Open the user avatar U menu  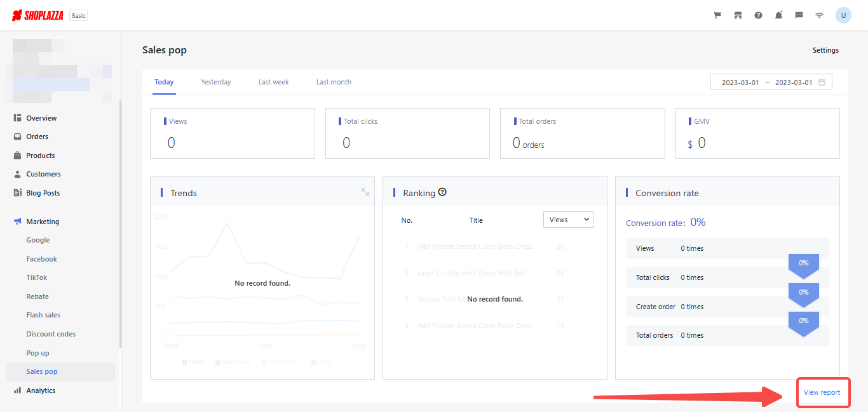click(x=843, y=15)
